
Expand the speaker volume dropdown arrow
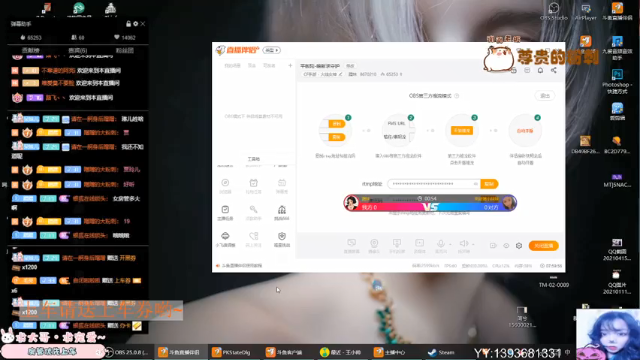[x=473, y=244]
